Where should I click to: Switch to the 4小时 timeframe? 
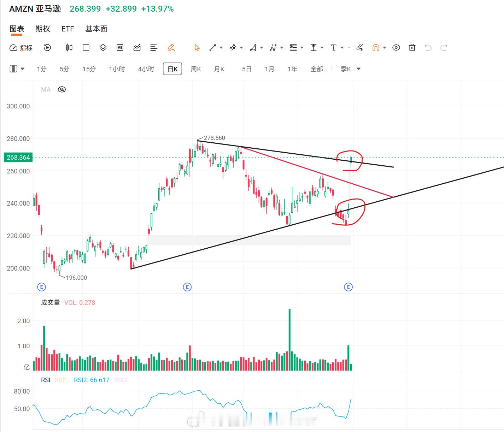click(146, 69)
